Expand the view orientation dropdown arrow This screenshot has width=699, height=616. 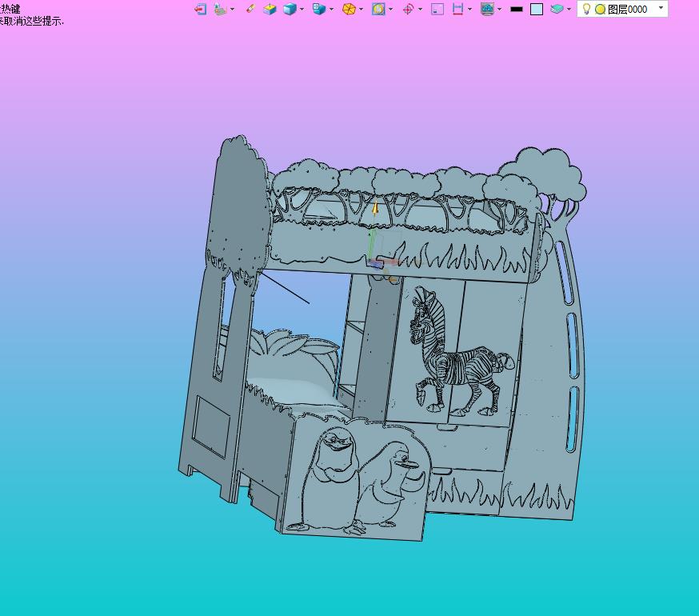coord(331,10)
